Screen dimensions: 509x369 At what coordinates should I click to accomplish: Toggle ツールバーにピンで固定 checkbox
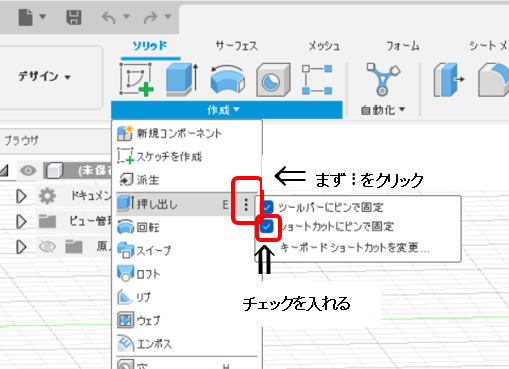coord(267,207)
